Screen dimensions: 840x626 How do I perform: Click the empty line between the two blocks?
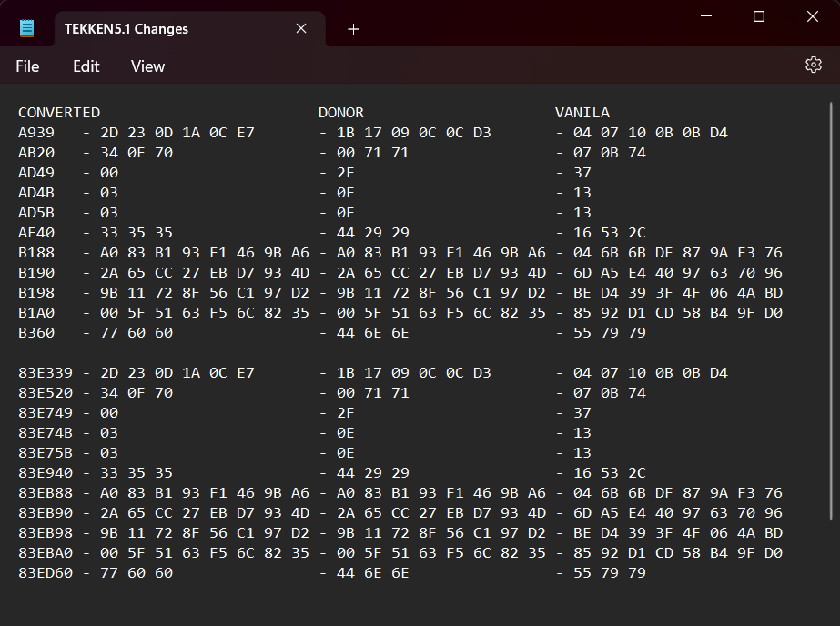[418, 352]
